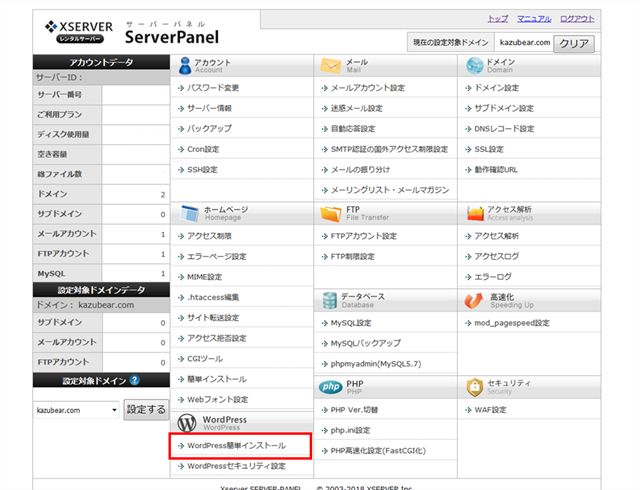Viewport: 640px width, 490px height.
Task: Open メールアカウント設定
Action: click(x=368, y=87)
